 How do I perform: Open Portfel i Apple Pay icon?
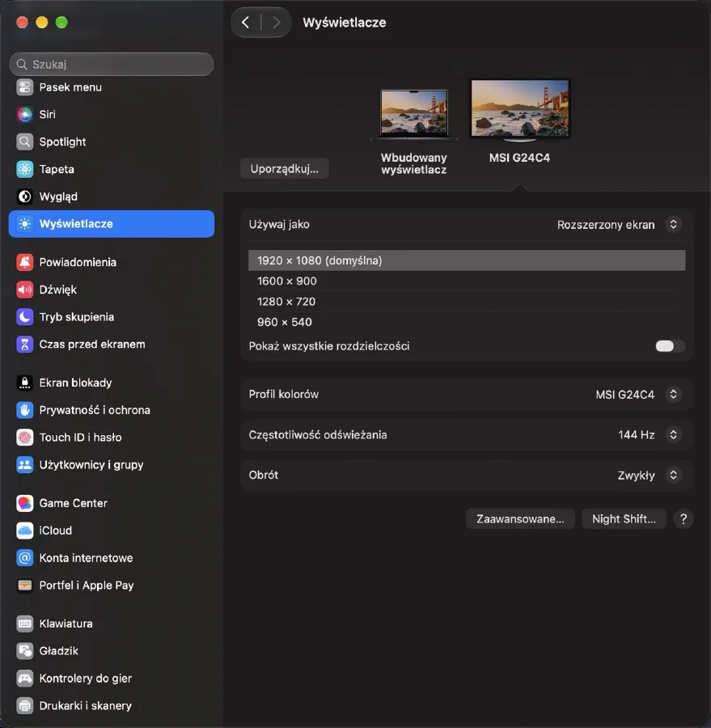pos(24,586)
